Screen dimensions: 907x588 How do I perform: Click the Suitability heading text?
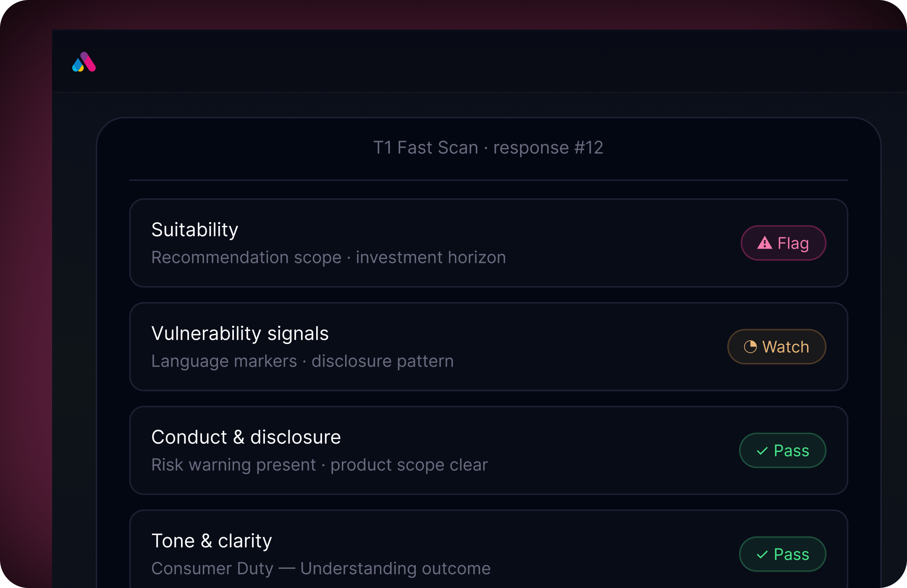click(195, 230)
